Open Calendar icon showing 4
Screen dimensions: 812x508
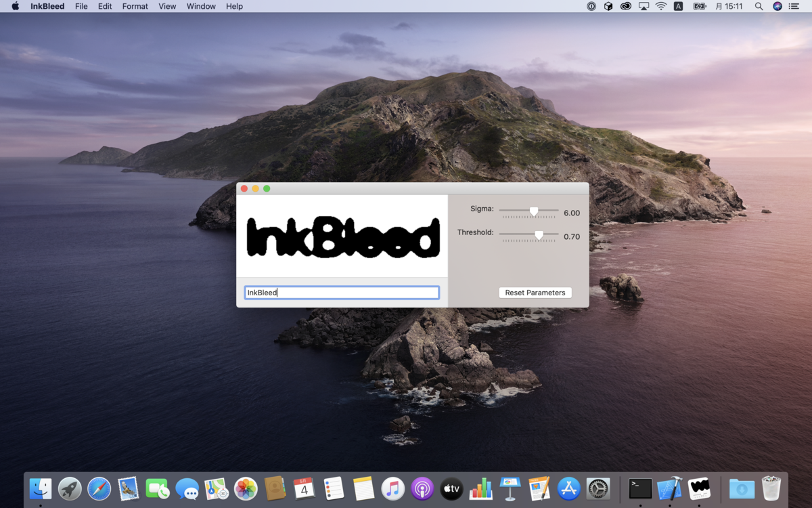304,488
